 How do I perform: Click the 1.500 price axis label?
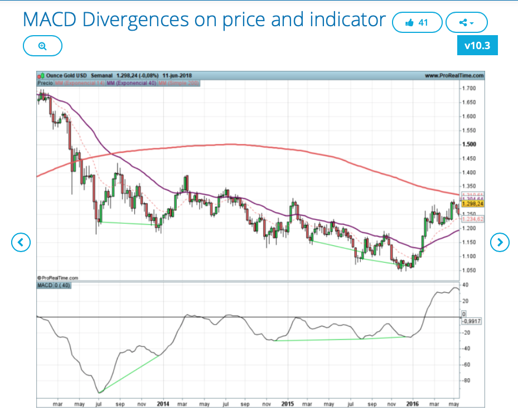469,144
